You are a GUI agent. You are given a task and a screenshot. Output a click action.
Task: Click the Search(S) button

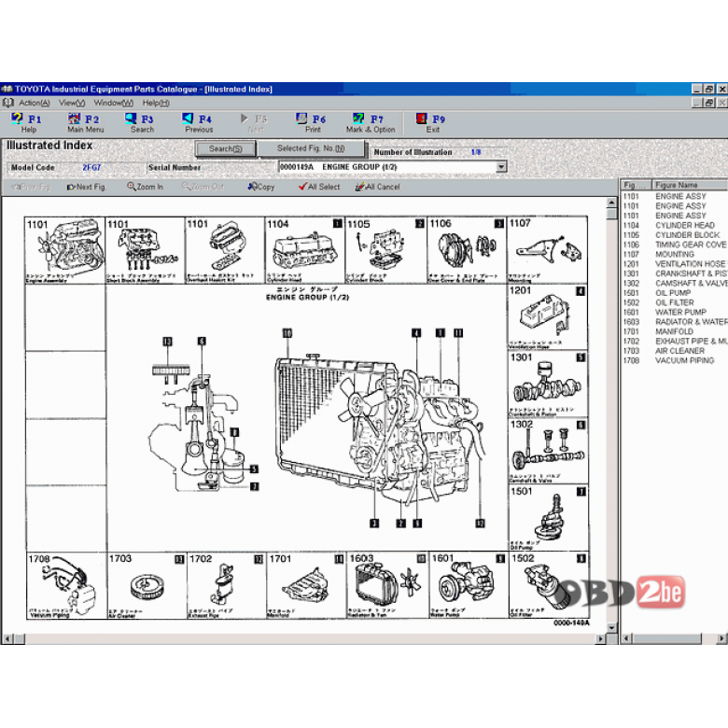[226, 148]
